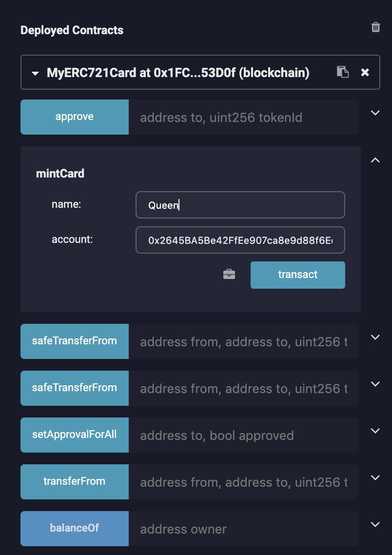392x555 pixels.
Task: Click the balanceOf address owner field
Action: pos(243,529)
